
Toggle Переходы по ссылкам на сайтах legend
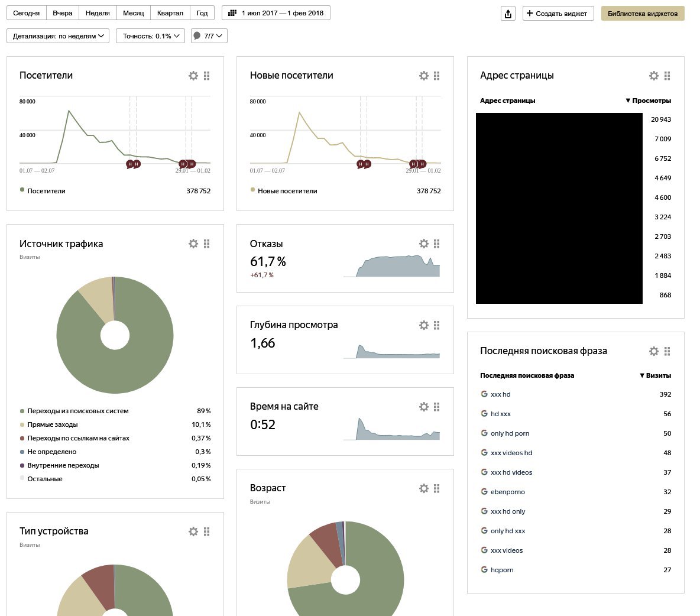point(74,438)
